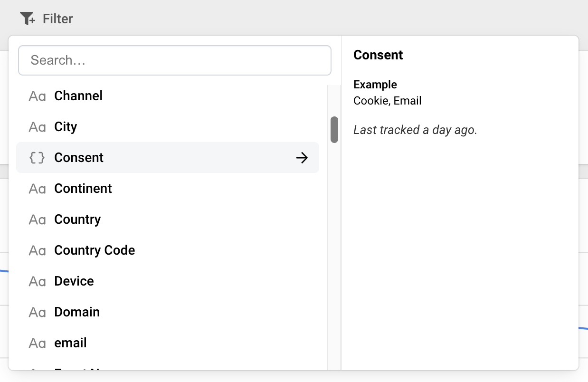Viewport: 588px width, 382px height.
Task: Expand Consent using its right arrow
Action: [x=302, y=158]
